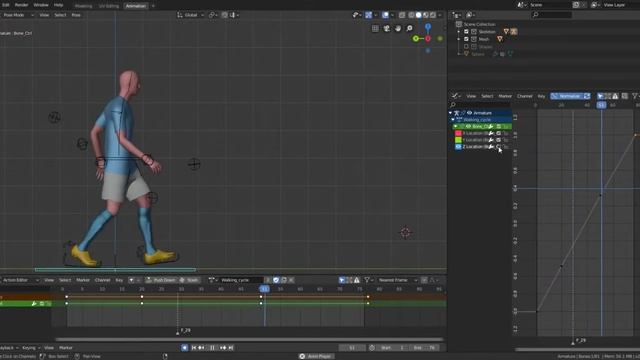Toggle fake user shield for Walking_cycle action

(x=276, y=280)
